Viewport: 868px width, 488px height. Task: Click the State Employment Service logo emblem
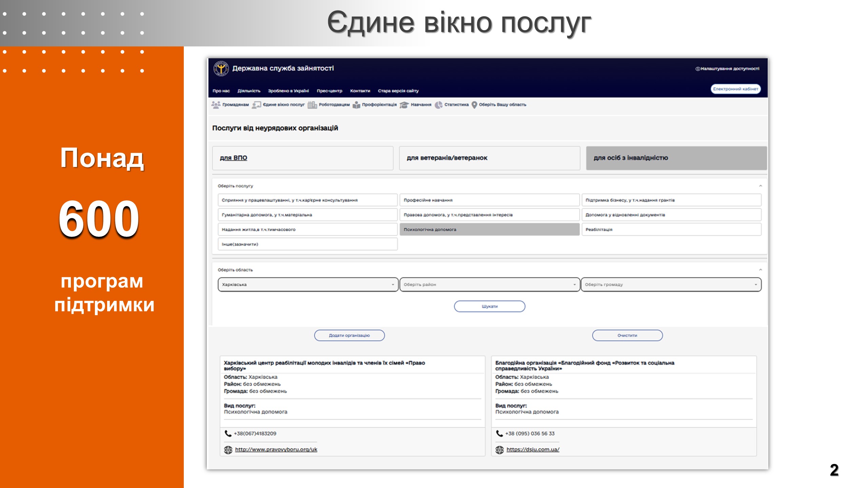[221, 69]
